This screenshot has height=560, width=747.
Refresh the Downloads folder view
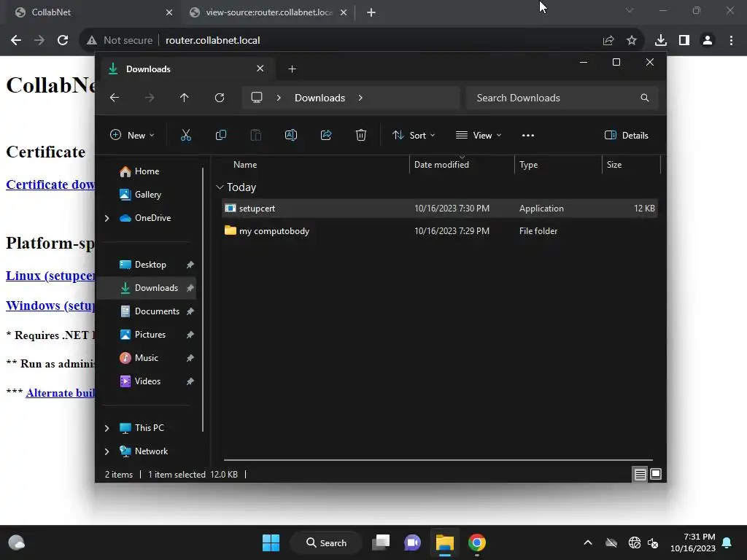click(219, 98)
